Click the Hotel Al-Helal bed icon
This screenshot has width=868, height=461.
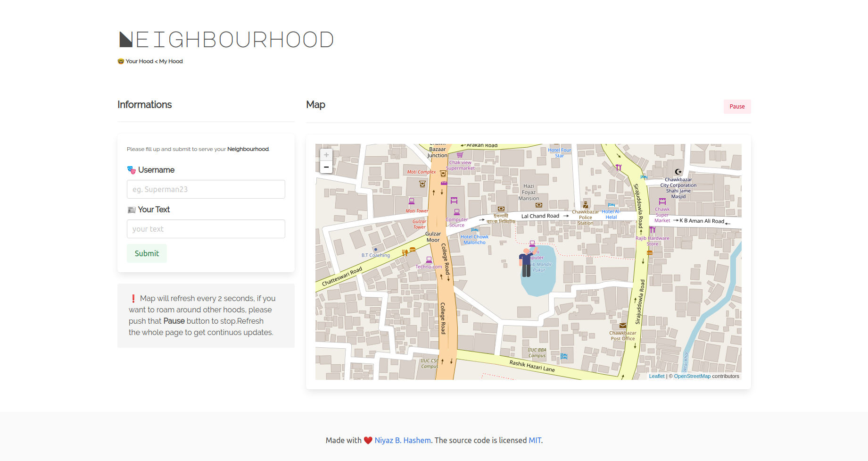click(611, 205)
